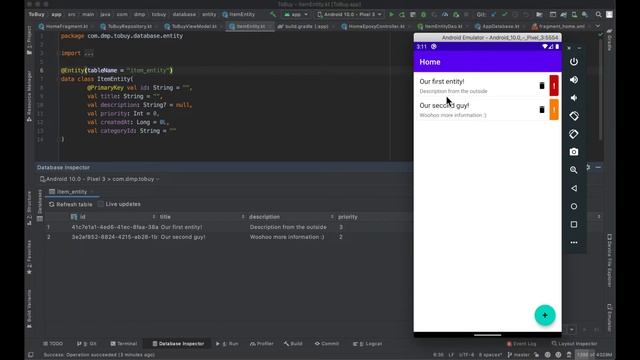640x360 pixels.
Task: Select item_entity table tab
Action: tap(71, 191)
